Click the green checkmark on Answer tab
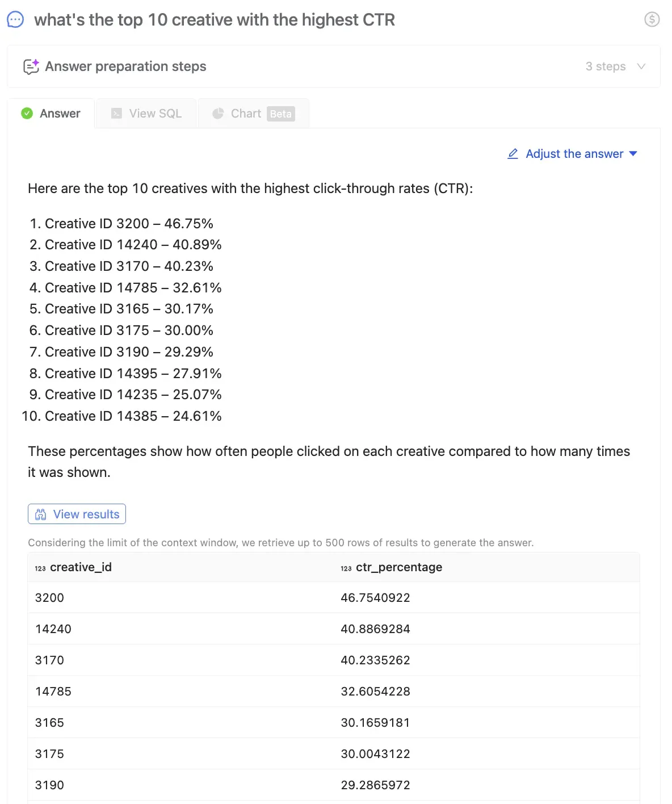 (27, 114)
